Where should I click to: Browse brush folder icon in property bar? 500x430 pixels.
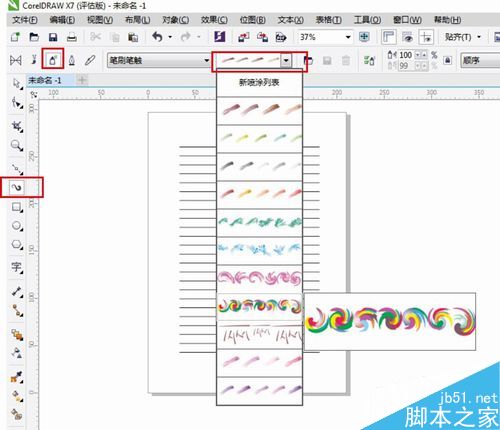[308, 60]
